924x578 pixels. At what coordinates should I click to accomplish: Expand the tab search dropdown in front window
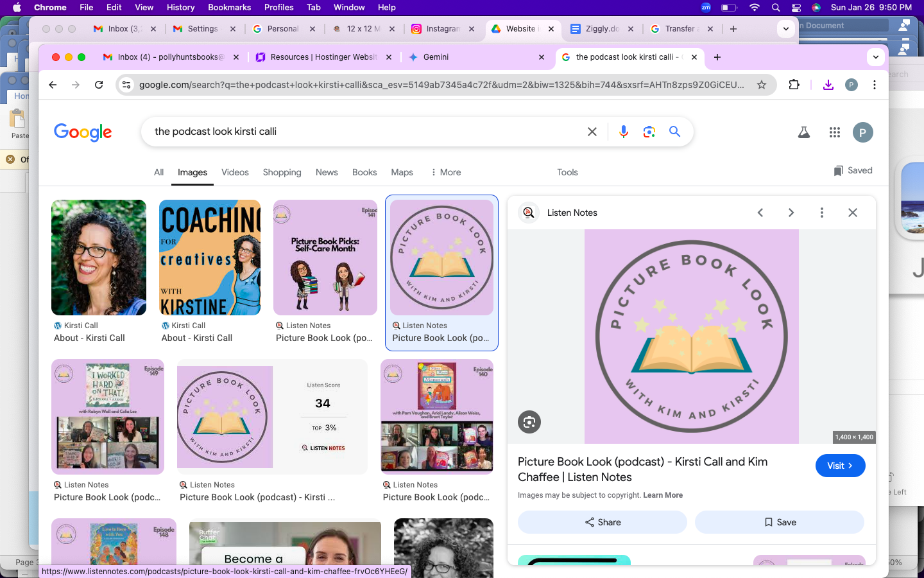876,57
